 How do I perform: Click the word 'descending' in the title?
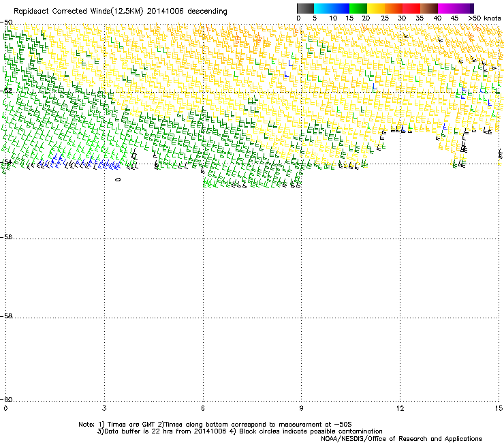click(207, 11)
